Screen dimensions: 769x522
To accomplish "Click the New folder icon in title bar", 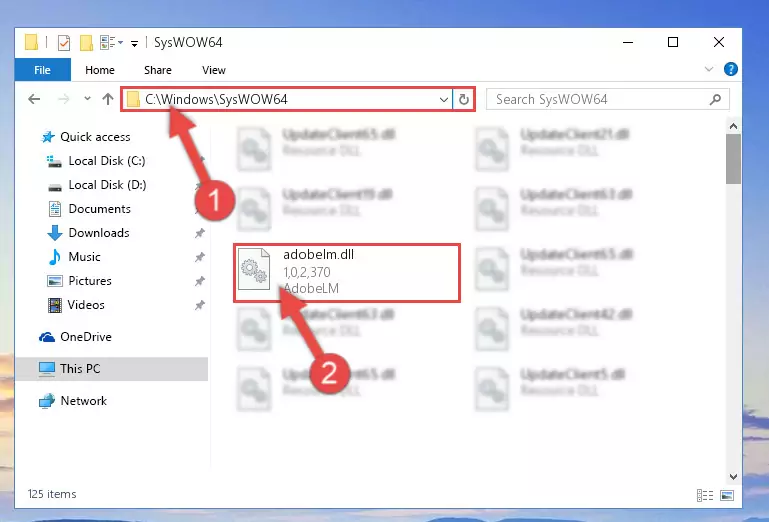I will pos(86,43).
